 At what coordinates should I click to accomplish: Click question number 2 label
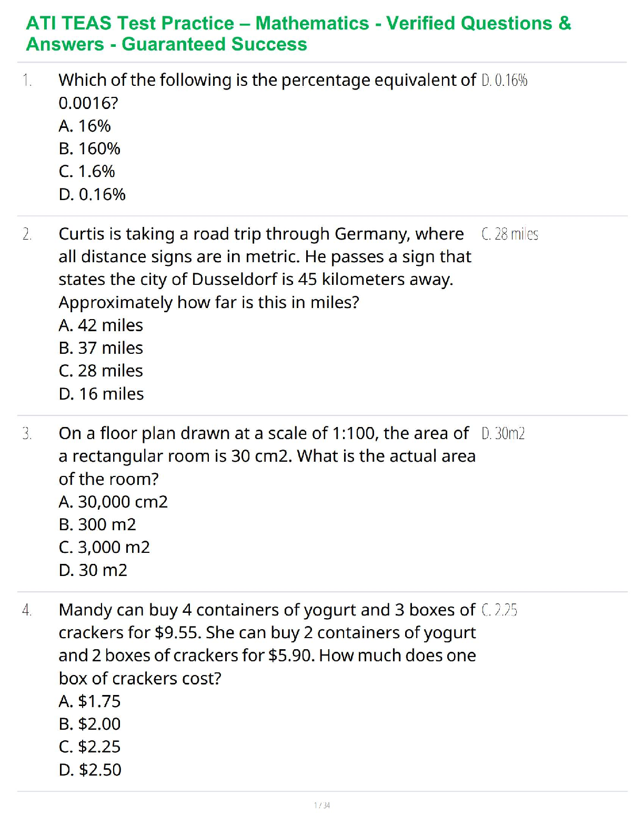[27, 234]
